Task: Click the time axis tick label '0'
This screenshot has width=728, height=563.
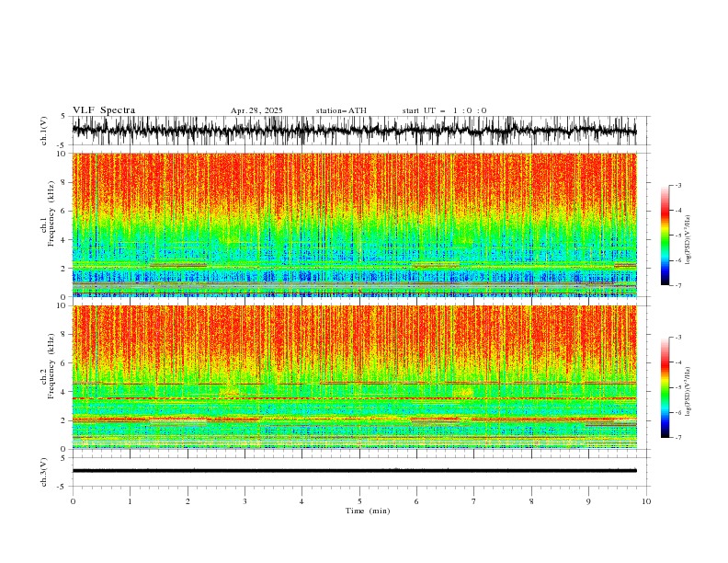Action: pos(73,501)
